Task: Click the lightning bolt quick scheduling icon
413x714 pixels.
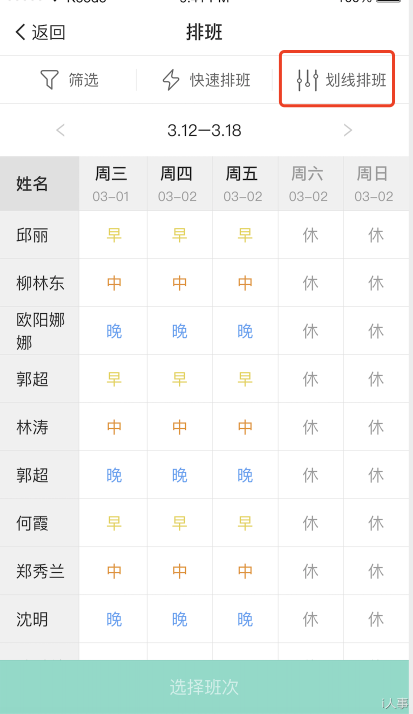Action: click(171, 80)
